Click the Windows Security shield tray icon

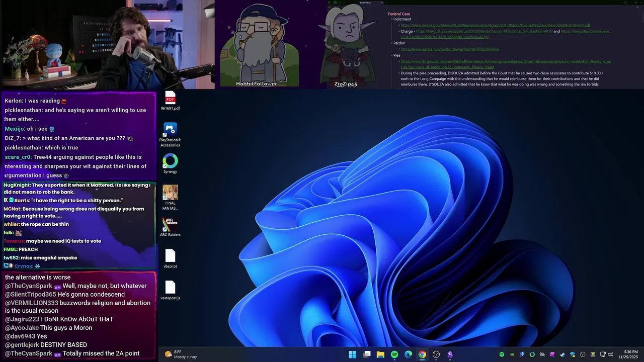point(573,354)
